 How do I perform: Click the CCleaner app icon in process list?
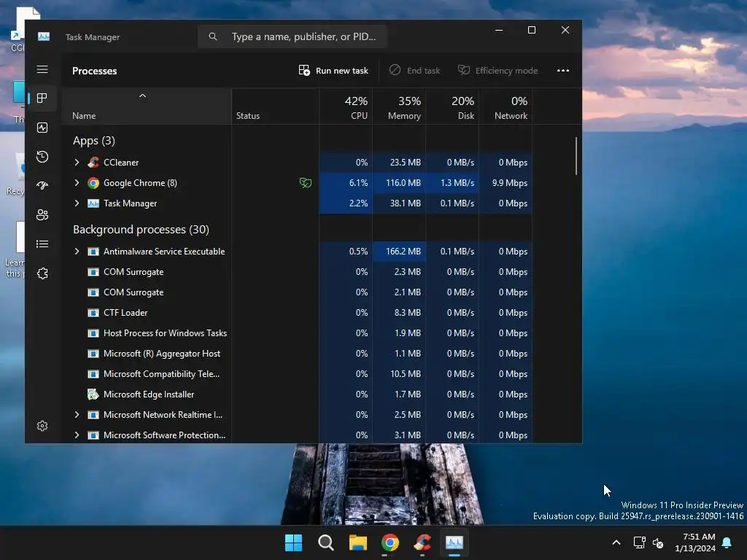coord(93,163)
